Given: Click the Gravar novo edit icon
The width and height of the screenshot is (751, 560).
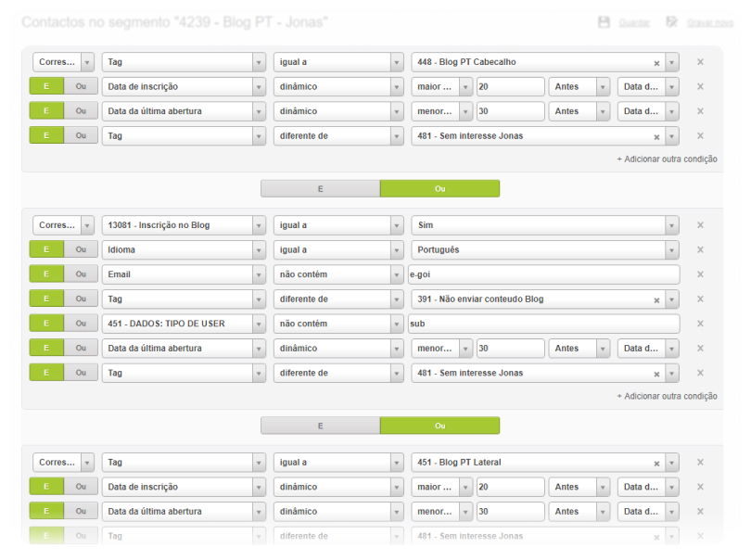Looking at the screenshot, I should (x=671, y=21).
